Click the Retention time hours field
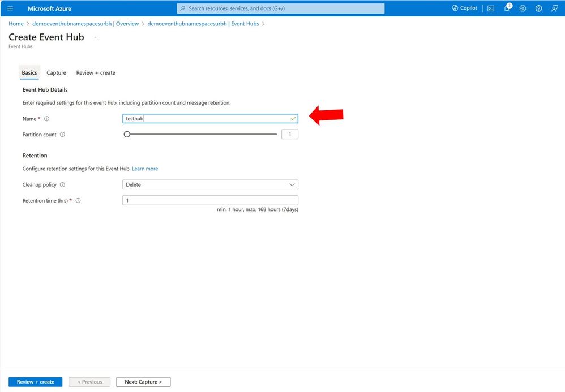This screenshot has height=392, width=565. pos(210,200)
